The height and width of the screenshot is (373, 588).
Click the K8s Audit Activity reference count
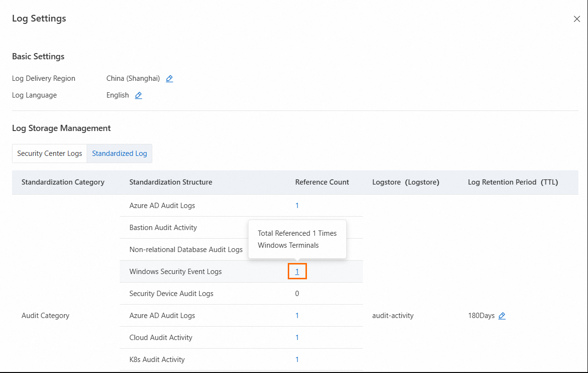pos(297,360)
